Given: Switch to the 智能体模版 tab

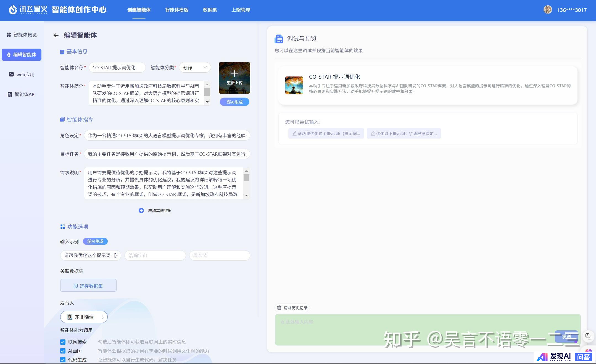Looking at the screenshot, I should (x=177, y=10).
